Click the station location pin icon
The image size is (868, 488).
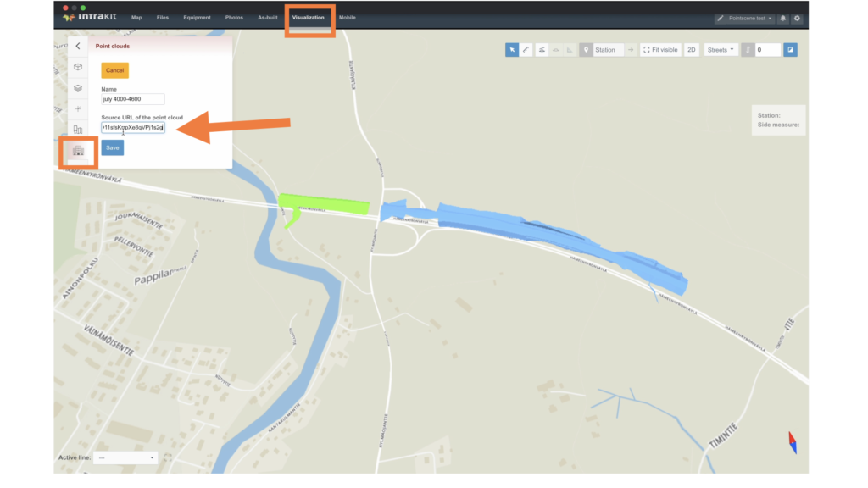click(x=586, y=50)
